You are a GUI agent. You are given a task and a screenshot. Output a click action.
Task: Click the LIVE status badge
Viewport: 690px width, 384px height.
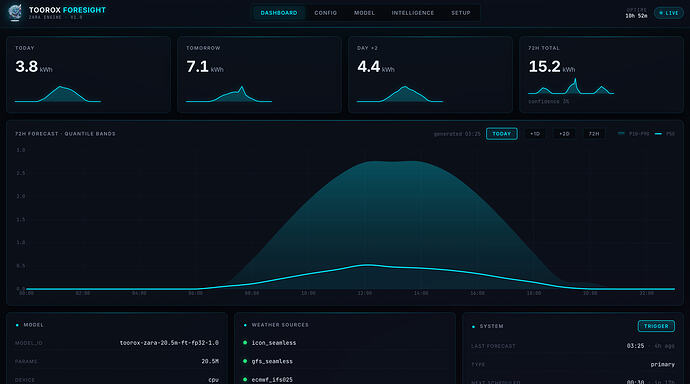668,13
